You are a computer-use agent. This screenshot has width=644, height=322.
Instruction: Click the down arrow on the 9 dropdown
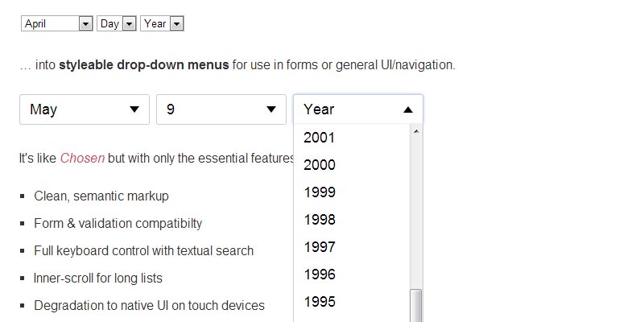[x=271, y=109]
